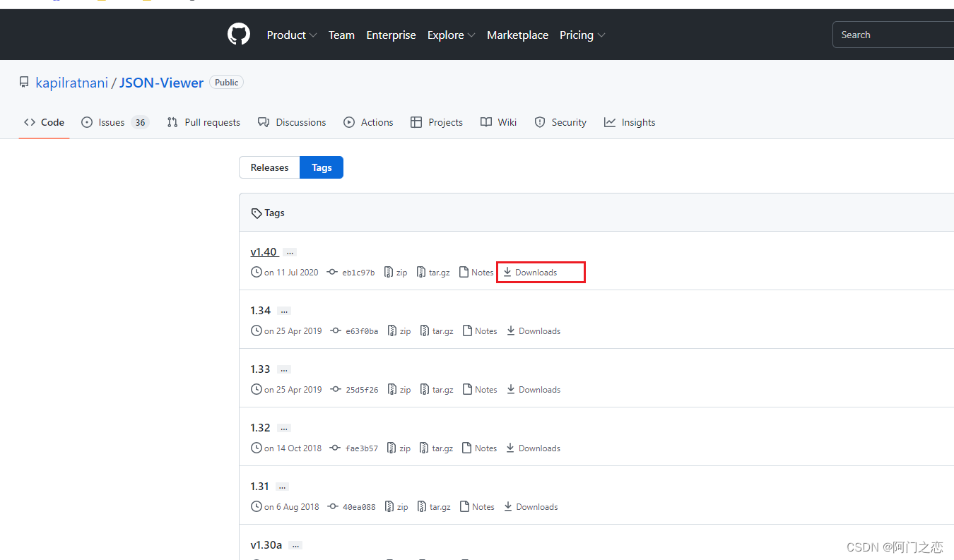Open Downloads for tag v1.40
Image resolution: width=954 pixels, height=560 pixels.
[530, 273]
